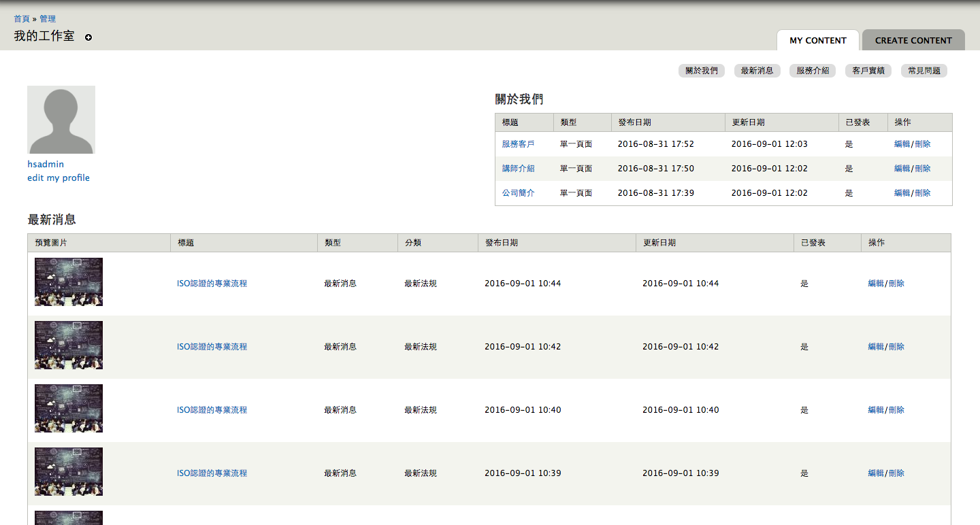Viewport: 980px width, 525px height.
Task: Open the news thumbnail dated 2016-09-01 10:39
Action: [69, 472]
